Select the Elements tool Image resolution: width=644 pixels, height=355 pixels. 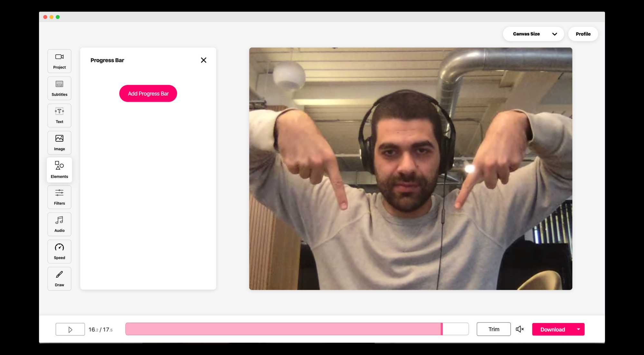coord(59,170)
